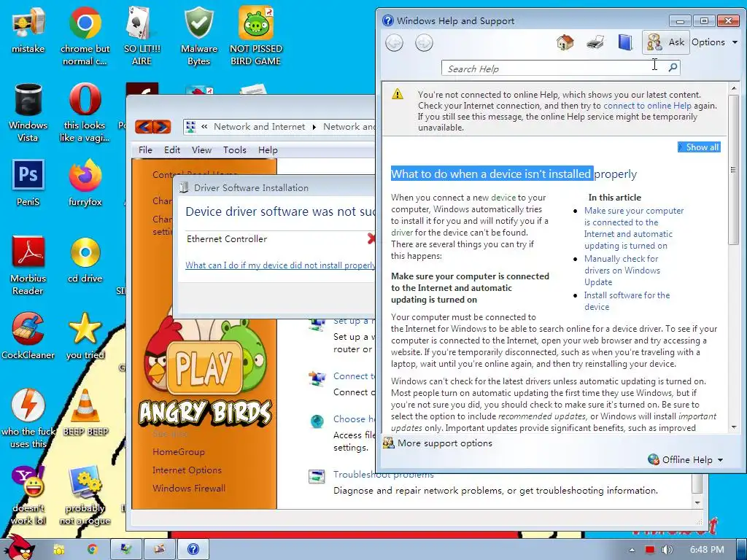The image size is (747, 560).
Task: Click the Angry Birds Start button
Action: click(x=19, y=548)
